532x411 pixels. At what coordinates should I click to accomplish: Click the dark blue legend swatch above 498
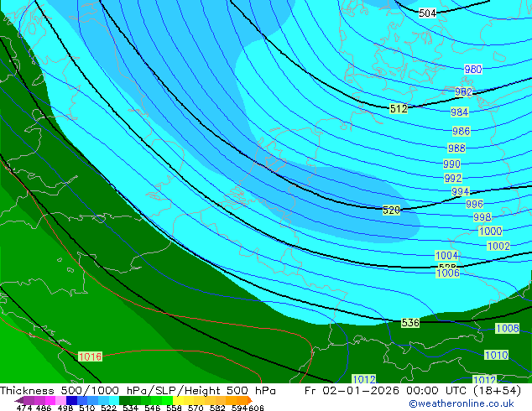71,400
